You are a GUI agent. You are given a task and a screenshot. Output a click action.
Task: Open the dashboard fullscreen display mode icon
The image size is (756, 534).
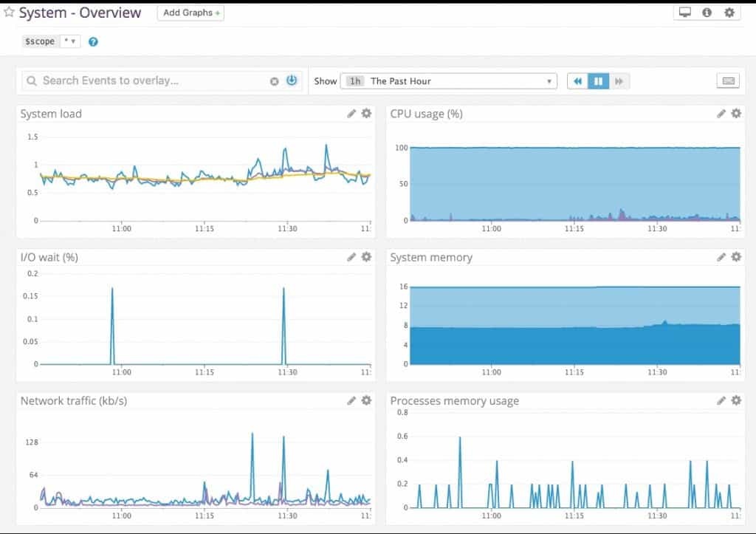[x=687, y=12]
